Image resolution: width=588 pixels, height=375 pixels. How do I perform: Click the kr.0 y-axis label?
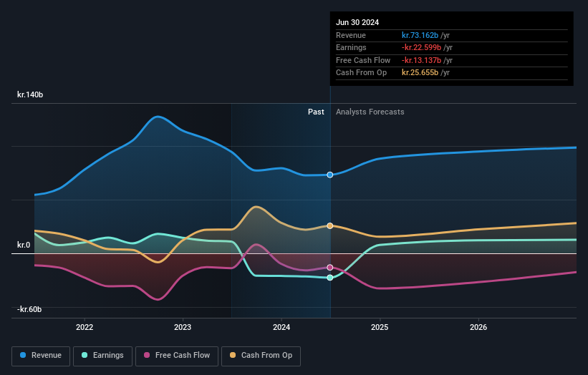(24, 245)
